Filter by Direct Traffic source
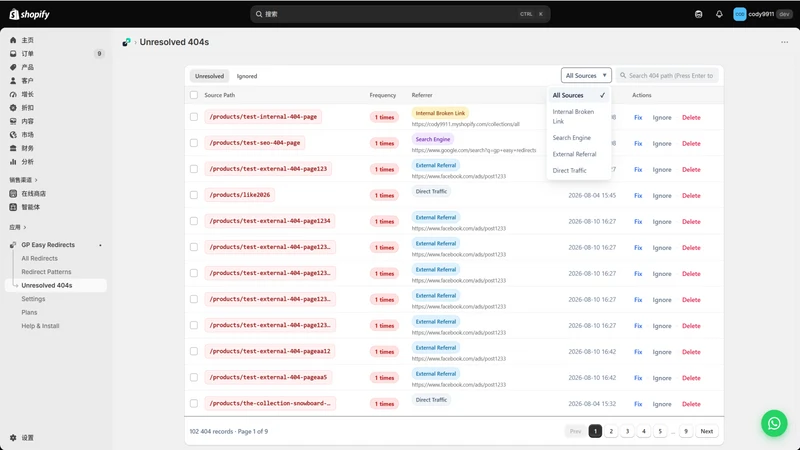 click(579, 170)
